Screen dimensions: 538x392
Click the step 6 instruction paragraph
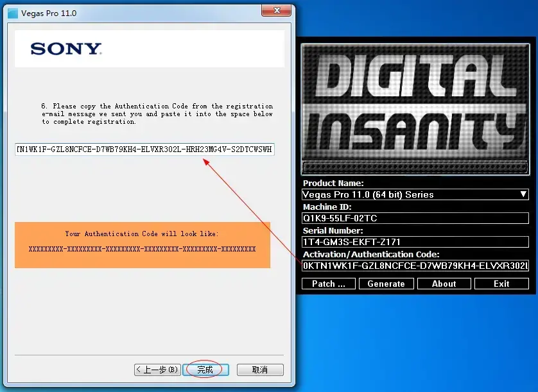[157, 114]
